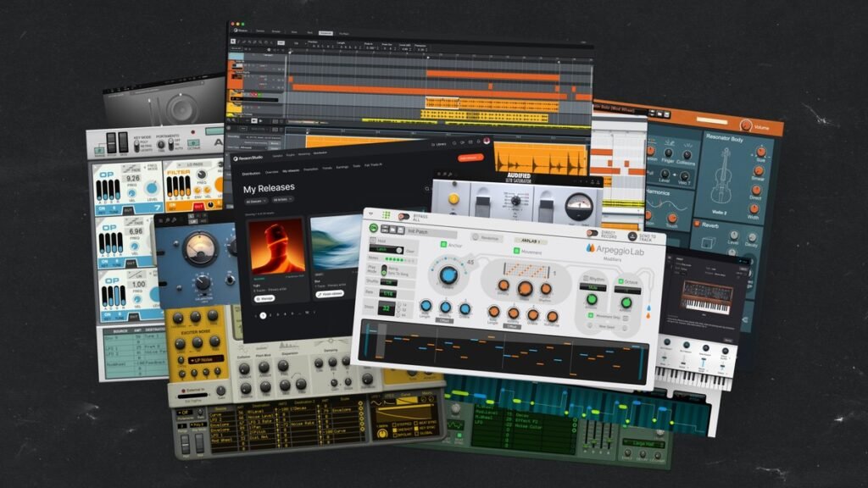Click synth keyboard image in dark panel

pos(706,297)
